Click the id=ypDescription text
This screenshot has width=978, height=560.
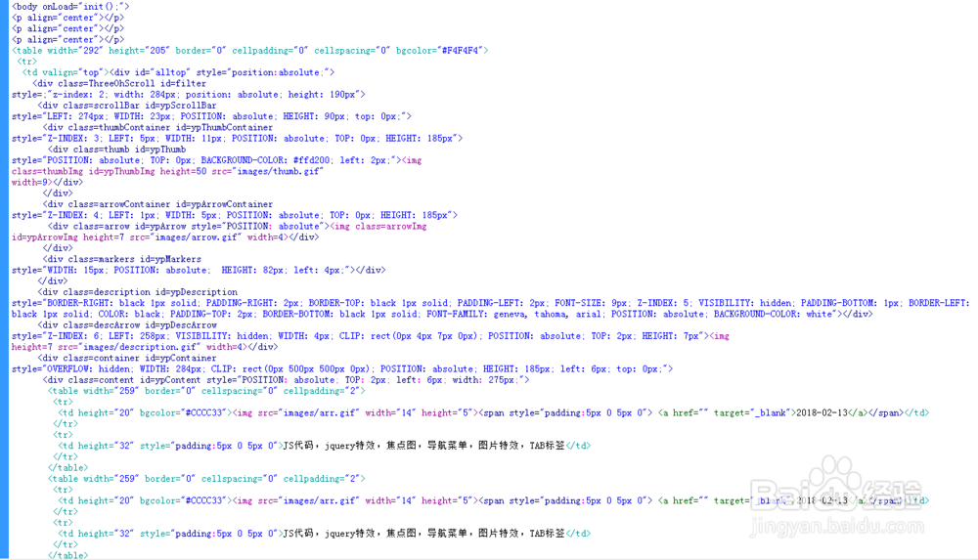coord(196,292)
